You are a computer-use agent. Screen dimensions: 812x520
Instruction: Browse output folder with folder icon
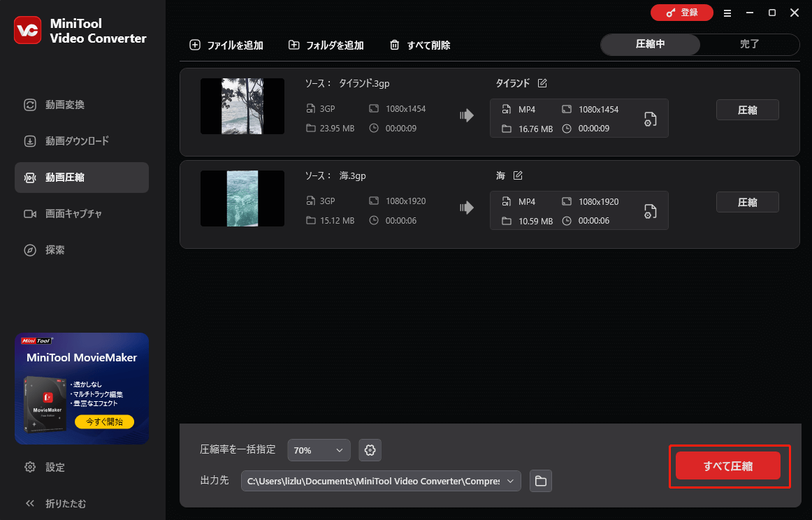click(x=541, y=481)
